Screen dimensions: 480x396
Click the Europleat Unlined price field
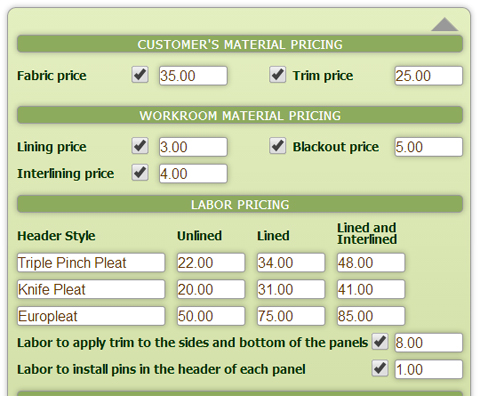pyautogui.click(x=211, y=316)
